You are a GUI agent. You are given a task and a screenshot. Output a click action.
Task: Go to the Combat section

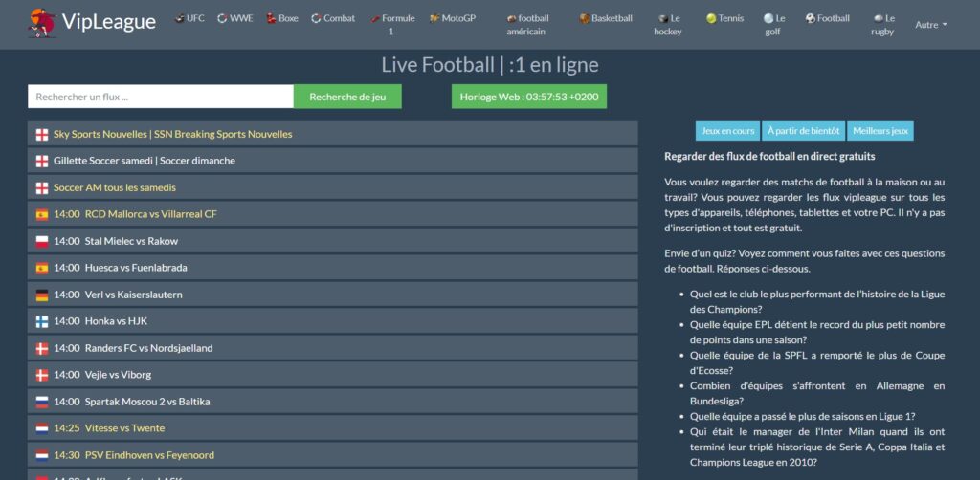click(333, 19)
